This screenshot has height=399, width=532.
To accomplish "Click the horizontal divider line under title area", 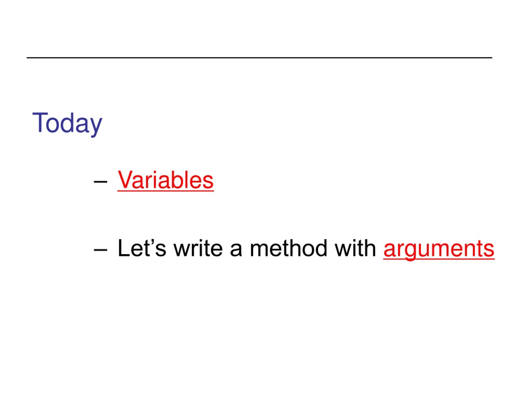I will pyautogui.click(x=259, y=58).
